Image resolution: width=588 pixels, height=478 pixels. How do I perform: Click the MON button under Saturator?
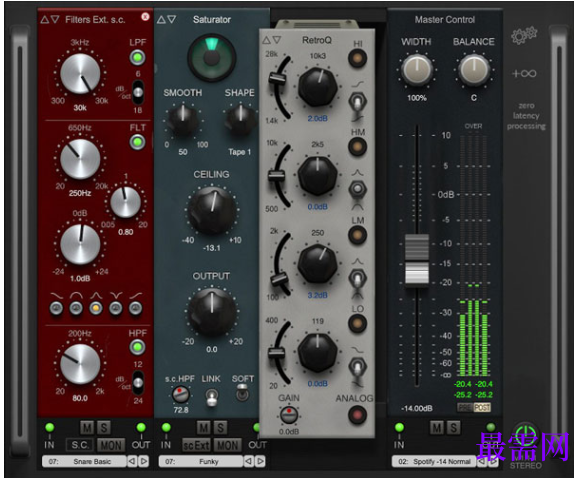click(228, 445)
